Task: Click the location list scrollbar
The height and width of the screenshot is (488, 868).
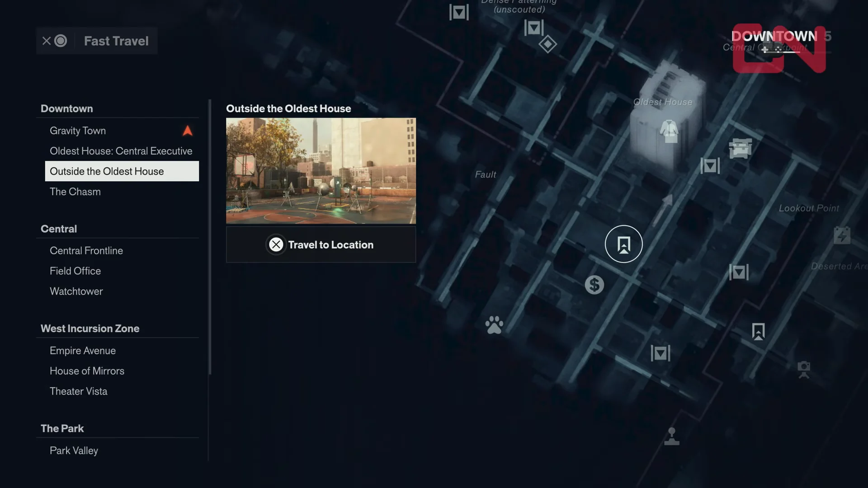Action: tap(210, 237)
